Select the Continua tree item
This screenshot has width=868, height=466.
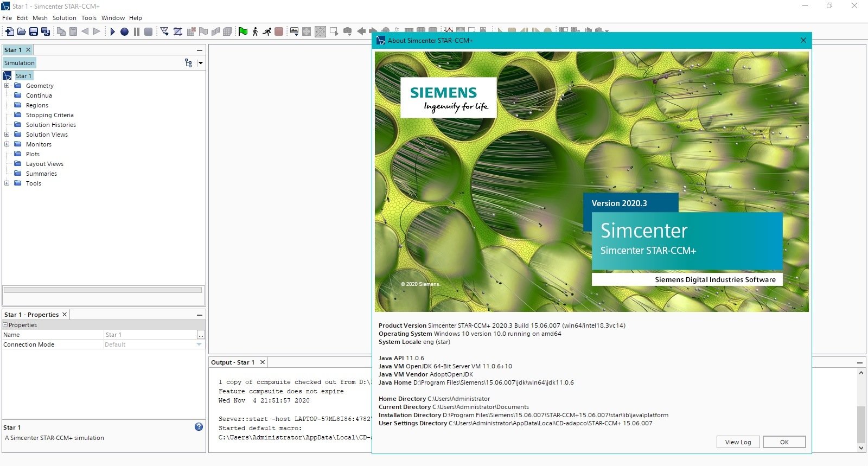[x=39, y=95]
